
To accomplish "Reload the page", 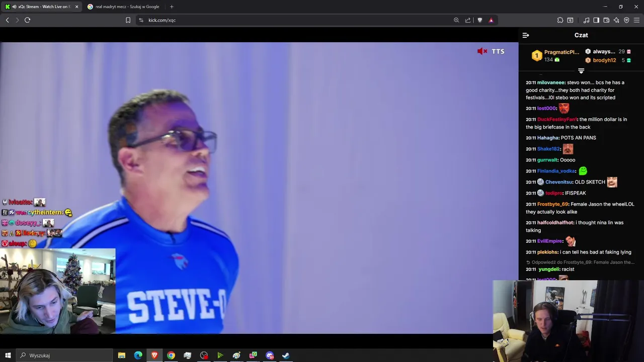I will (27, 20).
